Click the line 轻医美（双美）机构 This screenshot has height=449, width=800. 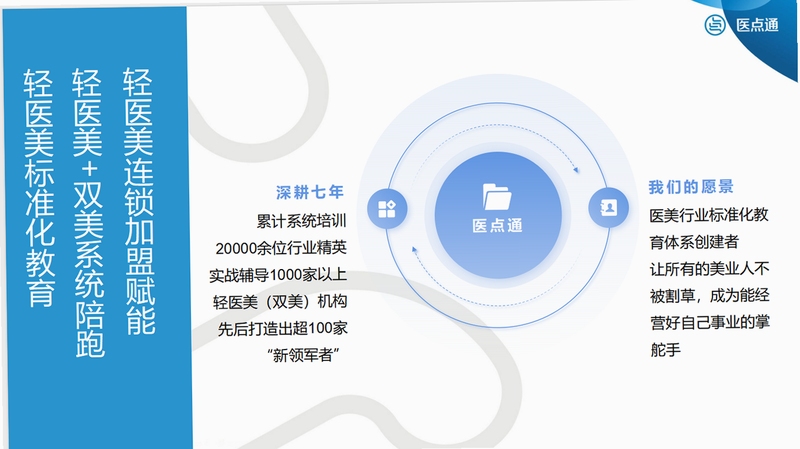click(280, 302)
